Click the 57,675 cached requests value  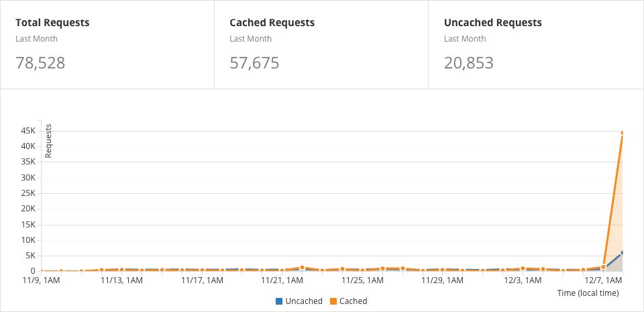(x=254, y=64)
